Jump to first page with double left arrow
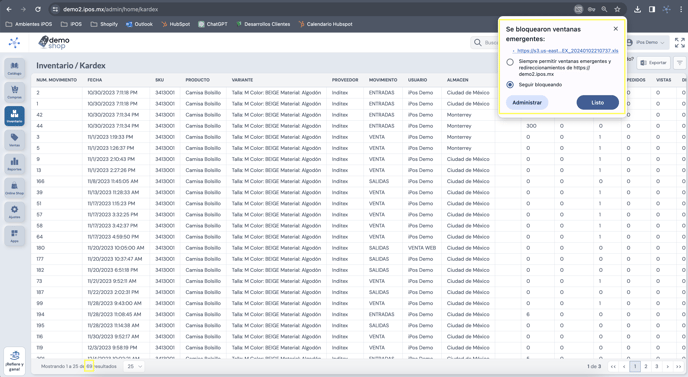 [x=613, y=366]
